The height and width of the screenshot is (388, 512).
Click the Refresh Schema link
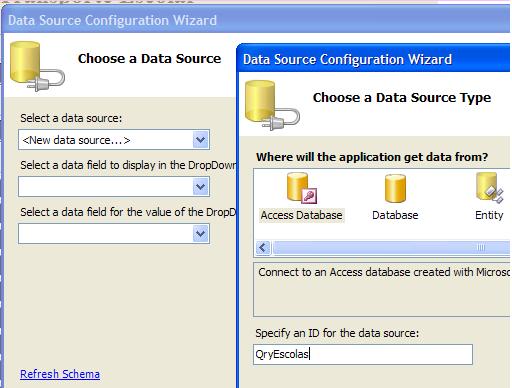60,374
